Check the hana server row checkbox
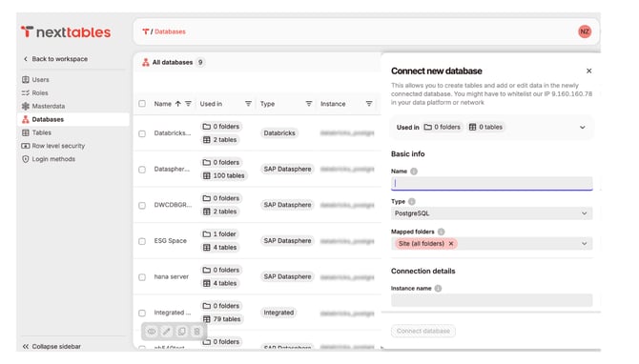Viewport: 639px width, 364px height. [x=142, y=277]
